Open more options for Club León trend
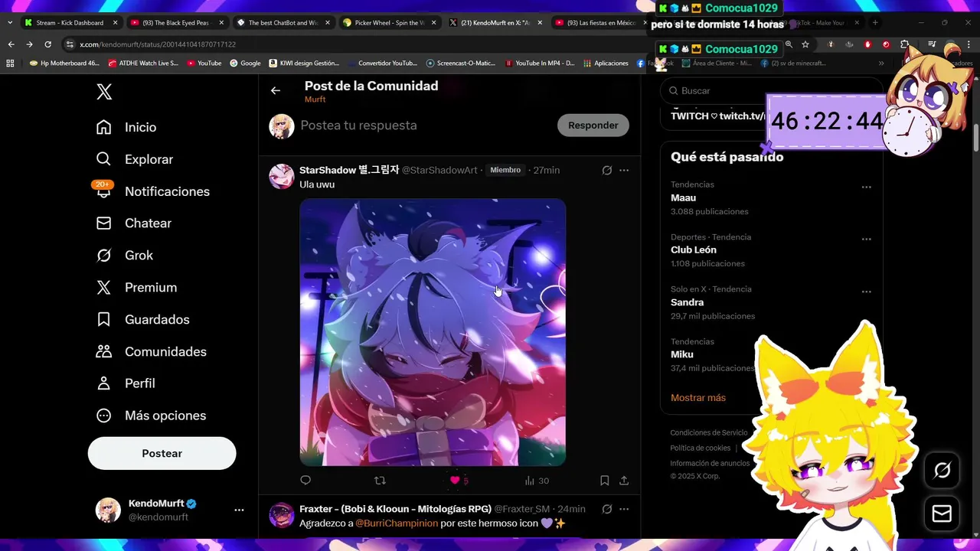This screenshot has width=980, height=551. (x=867, y=239)
